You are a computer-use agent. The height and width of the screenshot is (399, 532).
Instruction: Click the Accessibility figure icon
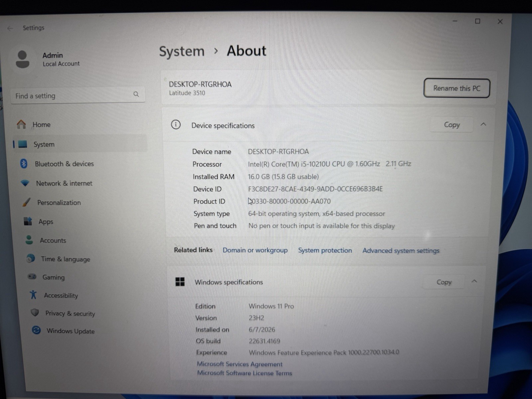coord(33,295)
